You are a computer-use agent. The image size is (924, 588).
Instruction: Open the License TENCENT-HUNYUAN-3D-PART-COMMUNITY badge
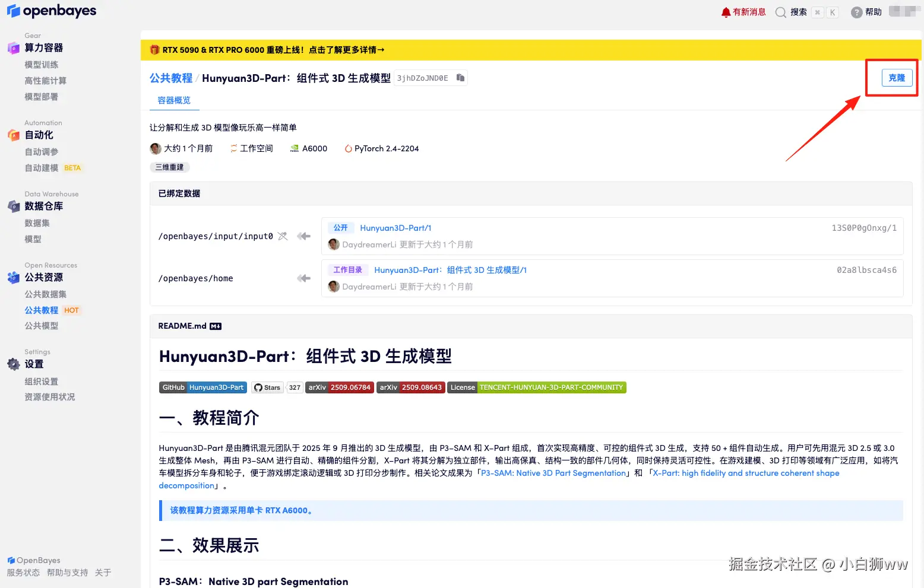point(537,387)
